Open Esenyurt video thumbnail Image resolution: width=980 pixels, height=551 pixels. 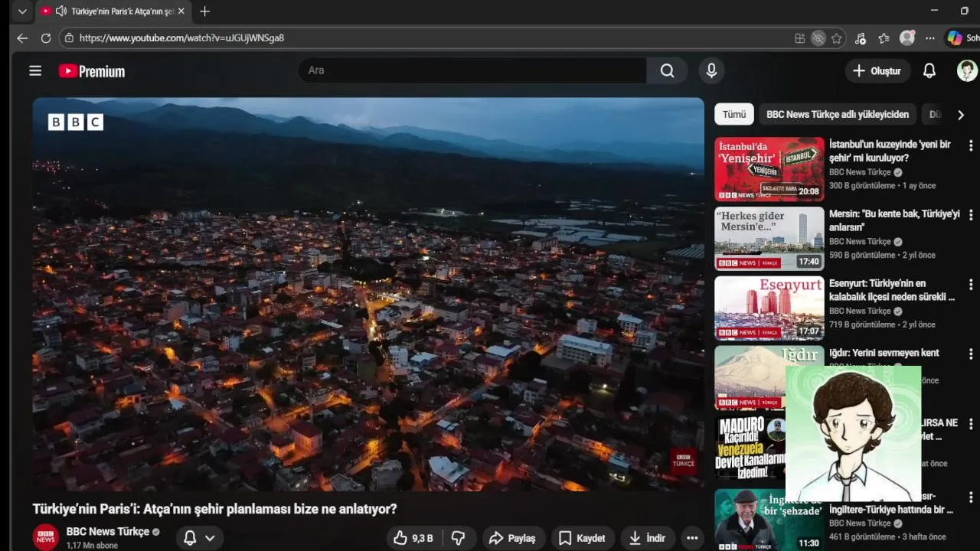[769, 308]
